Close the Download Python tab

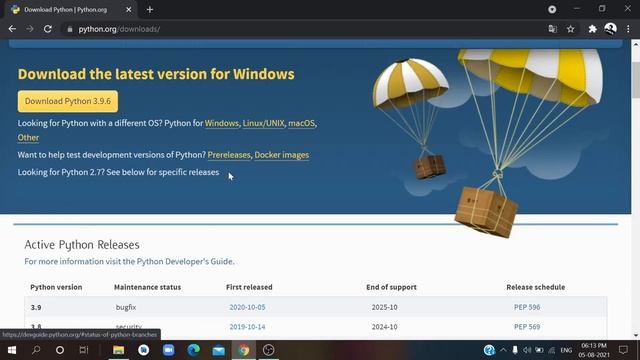click(x=129, y=9)
